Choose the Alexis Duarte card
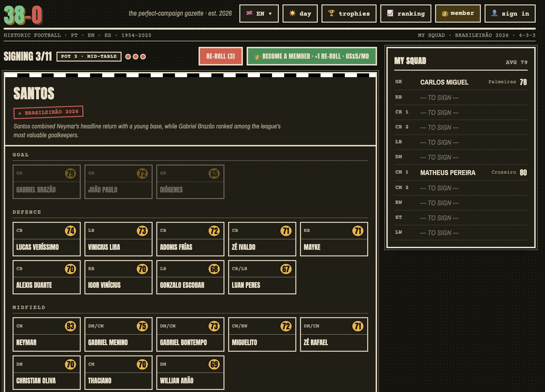Image resolution: width=545 pixels, height=392 pixels. (47, 277)
